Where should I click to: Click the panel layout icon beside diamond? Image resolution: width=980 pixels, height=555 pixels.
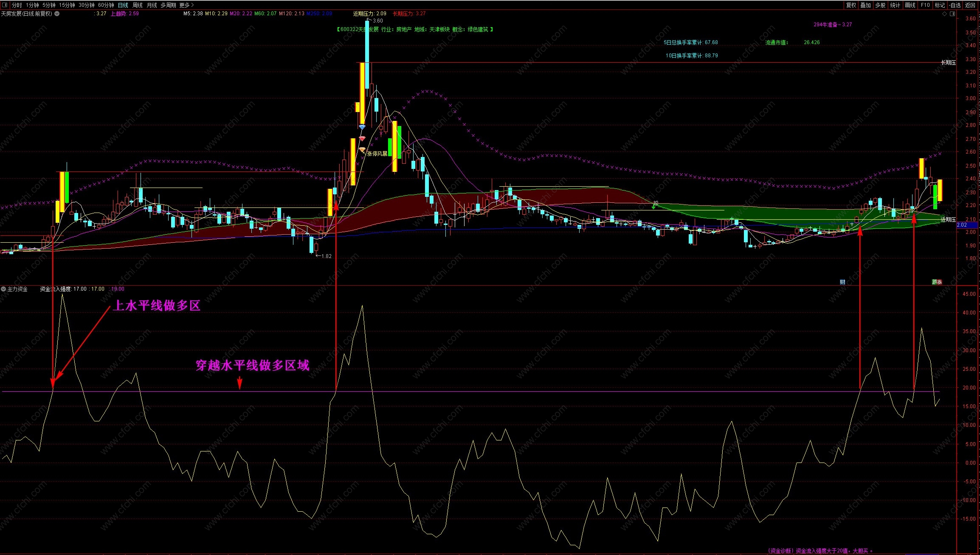pos(952,14)
